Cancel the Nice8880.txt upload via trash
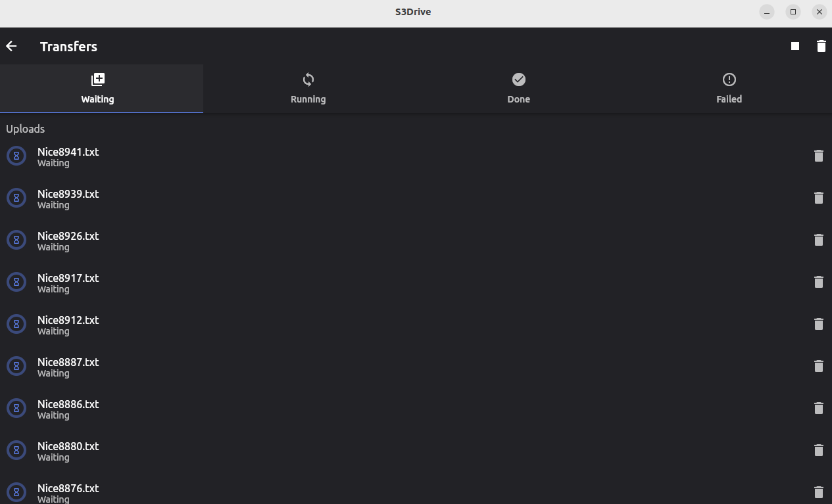 tap(819, 450)
